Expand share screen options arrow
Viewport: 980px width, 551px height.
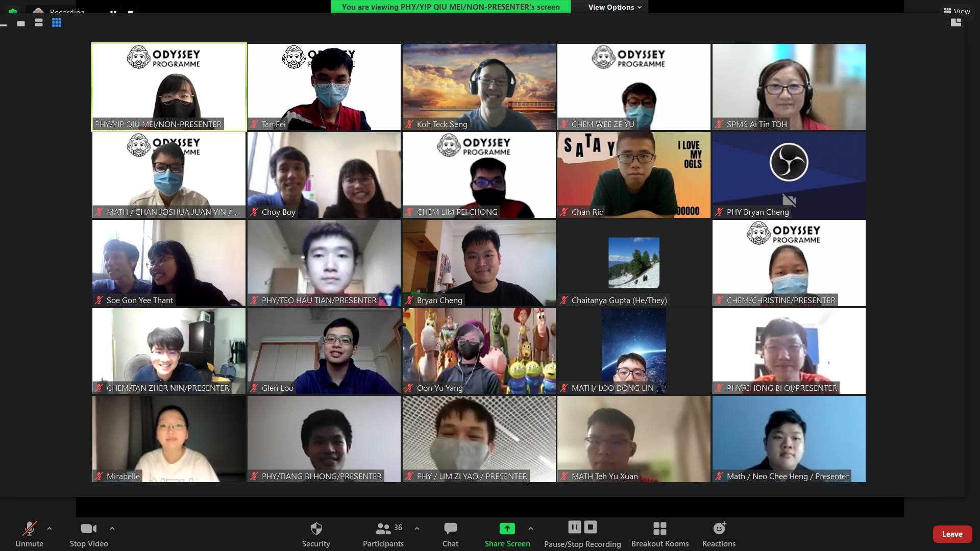click(531, 529)
